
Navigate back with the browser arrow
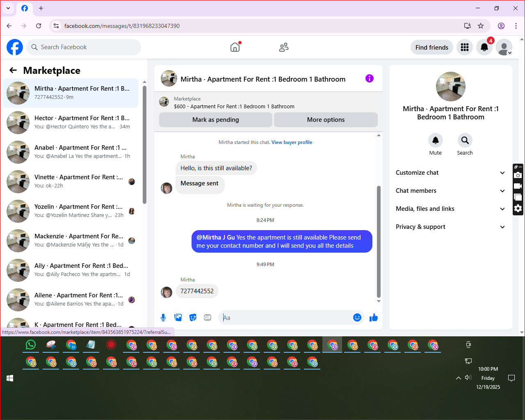[9, 26]
